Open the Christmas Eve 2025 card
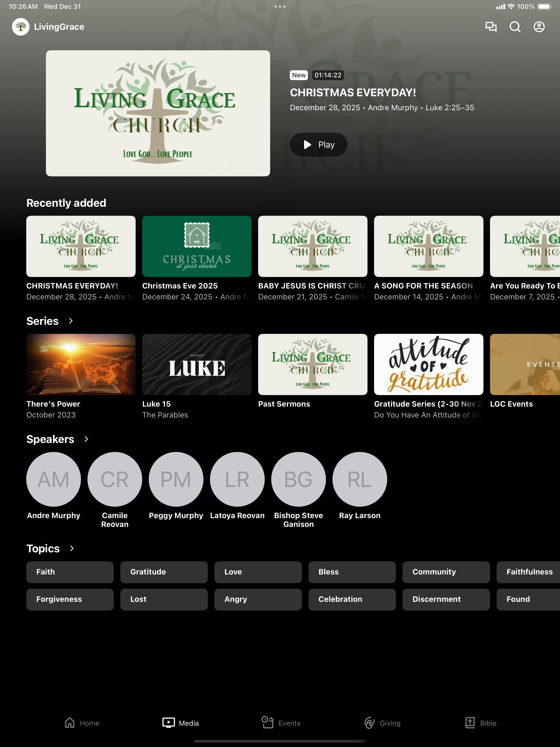This screenshot has width=560, height=747. click(x=197, y=258)
